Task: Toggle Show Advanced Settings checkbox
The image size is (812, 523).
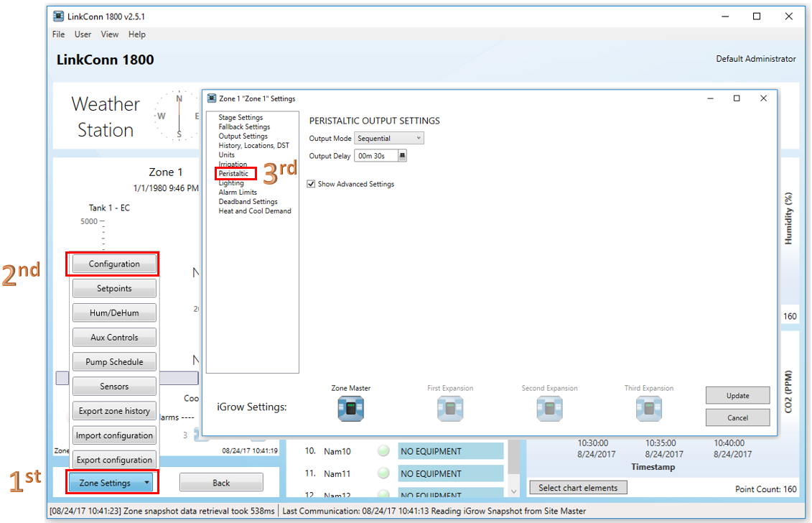Action: click(x=312, y=184)
